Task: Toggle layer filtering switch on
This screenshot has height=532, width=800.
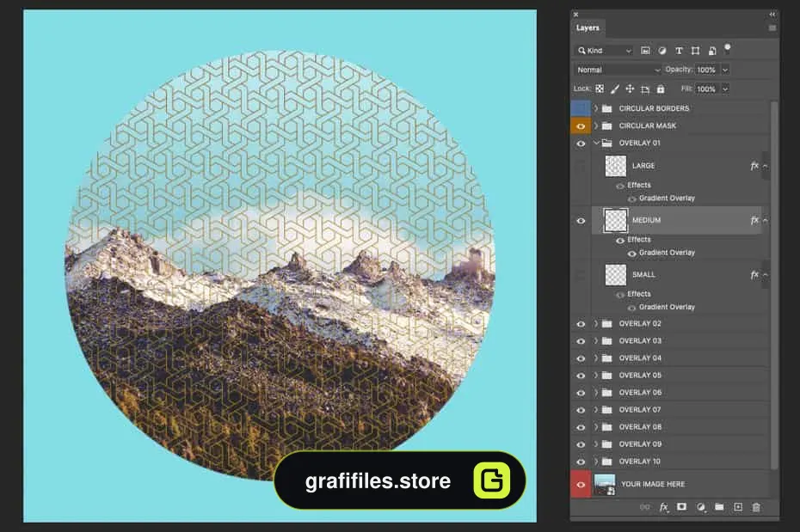Action: 728,49
